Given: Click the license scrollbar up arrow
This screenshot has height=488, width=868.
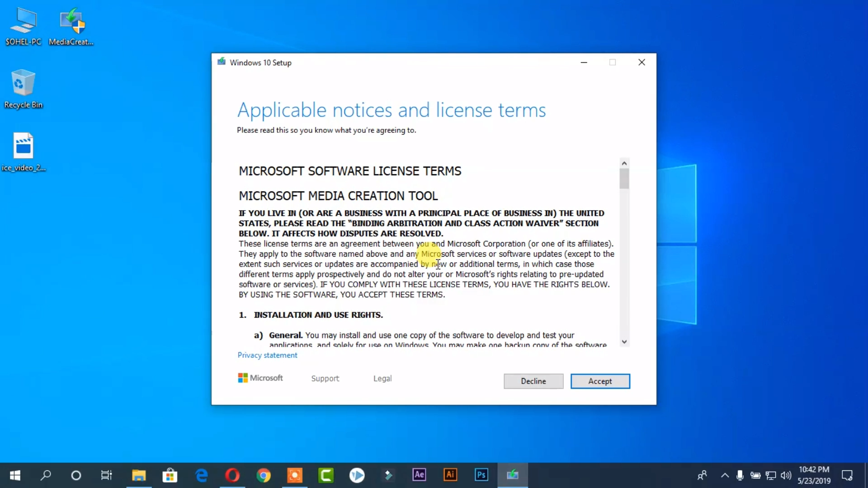Looking at the screenshot, I should pyautogui.click(x=624, y=163).
